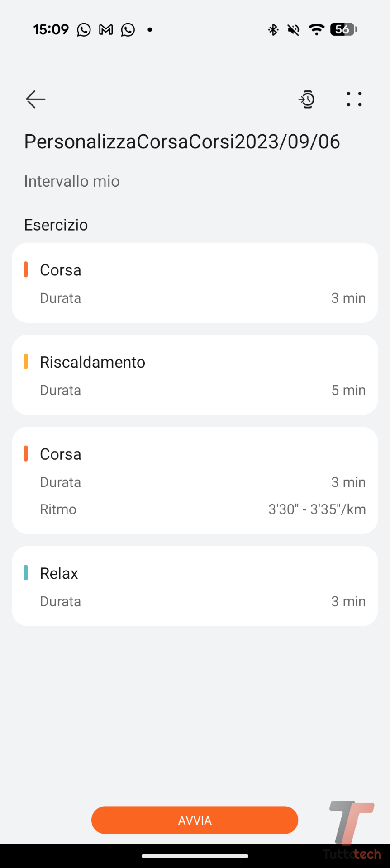390x868 pixels.
Task: Tap the Bluetooth status icon
Action: tap(273, 30)
